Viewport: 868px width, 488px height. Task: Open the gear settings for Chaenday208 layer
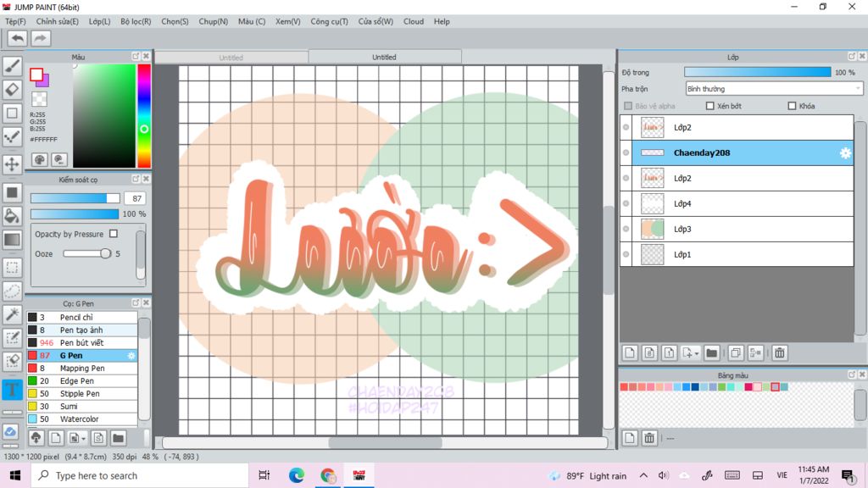(x=845, y=152)
